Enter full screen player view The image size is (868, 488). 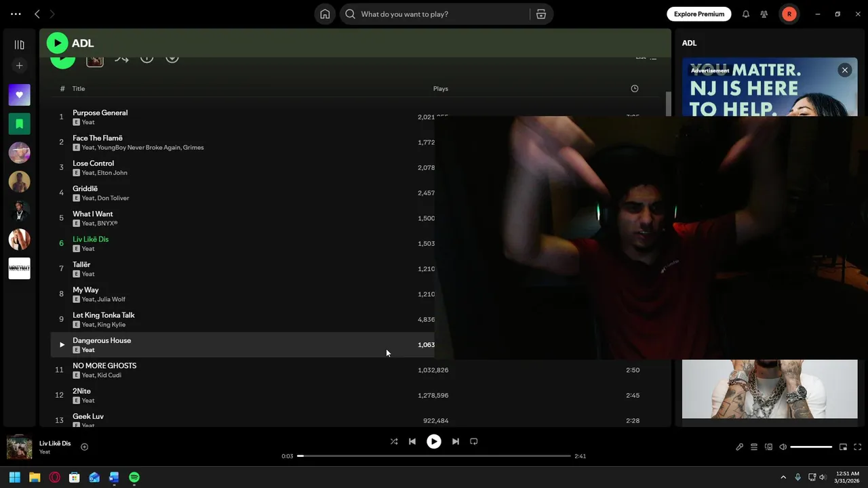click(857, 447)
